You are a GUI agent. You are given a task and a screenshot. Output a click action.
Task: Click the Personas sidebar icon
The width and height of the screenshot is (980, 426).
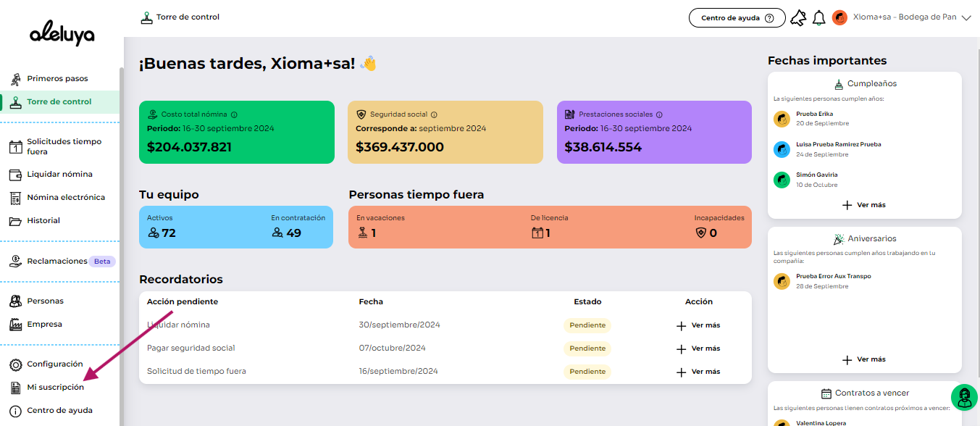(15, 301)
